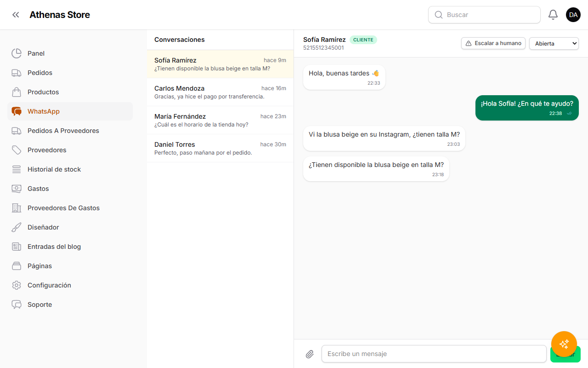Click 'hace 30m' timestamp
Image resolution: width=588 pixels, height=368 pixels.
(273, 144)
